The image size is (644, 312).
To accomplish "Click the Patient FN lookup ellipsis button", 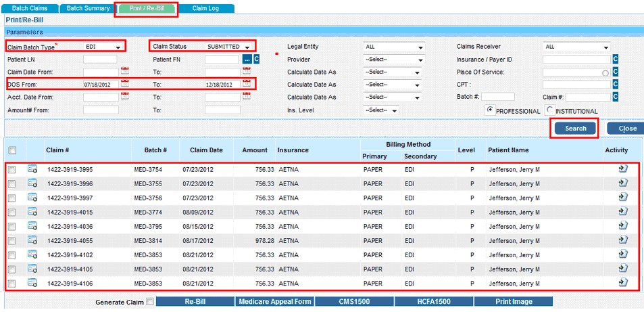I will pos(247,60).
